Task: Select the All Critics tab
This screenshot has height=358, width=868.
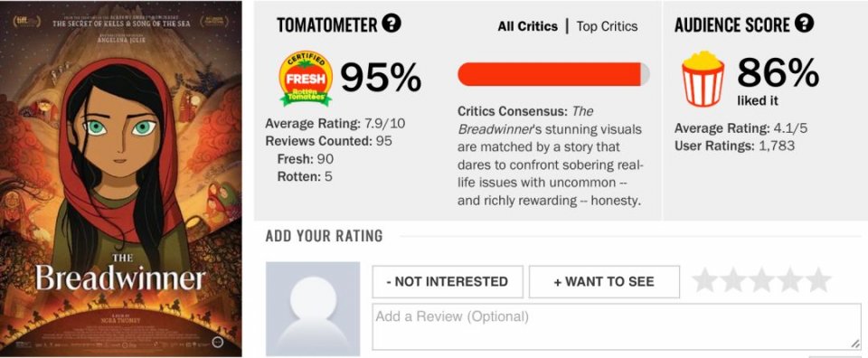Action: click(527, 26)
